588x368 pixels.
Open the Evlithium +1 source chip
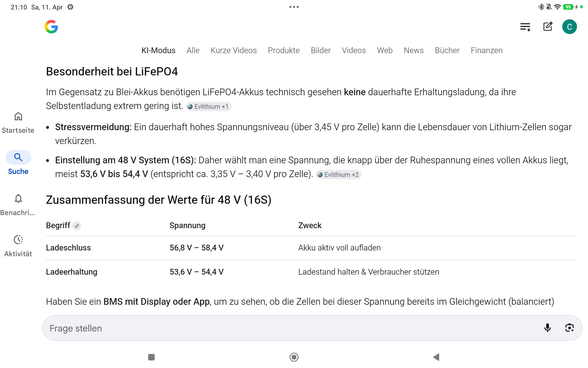coord(208,106)
